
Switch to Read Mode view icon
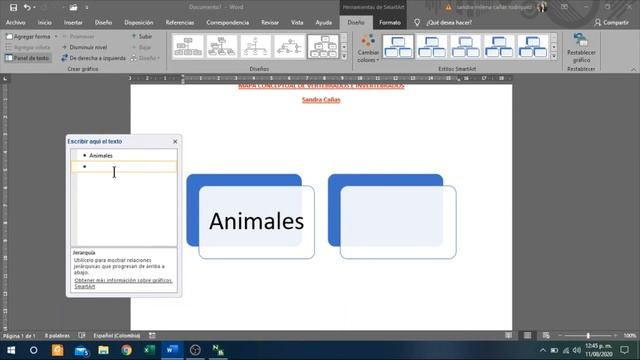coord(508,336)
